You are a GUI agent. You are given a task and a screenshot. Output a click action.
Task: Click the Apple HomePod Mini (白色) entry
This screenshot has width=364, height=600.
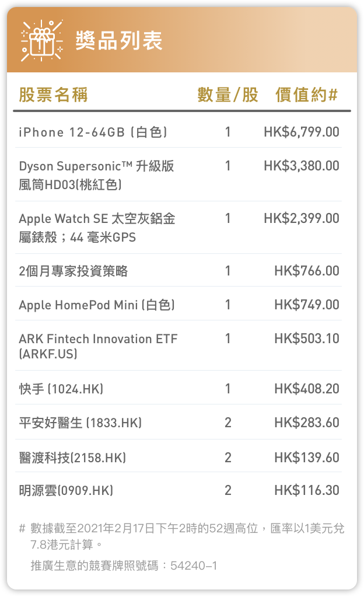97,305
